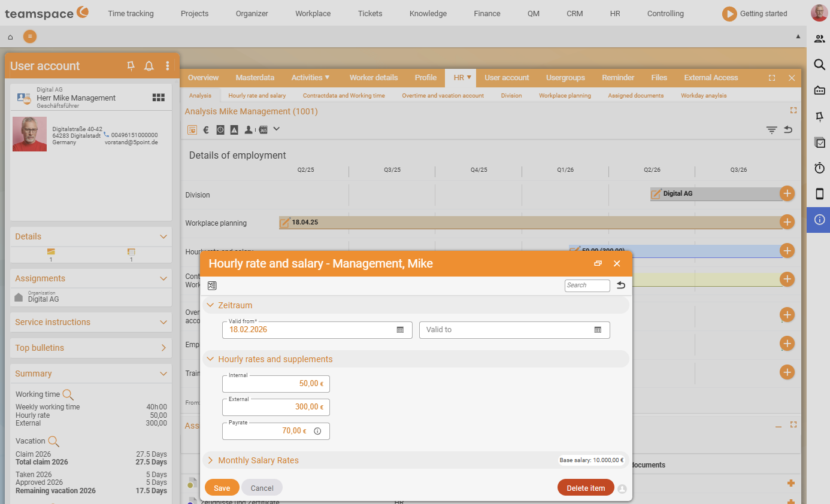The width and height of the screenshot is (830, 504).
Task: Open the three-dot menu in User account header
Action: [168, 66]
